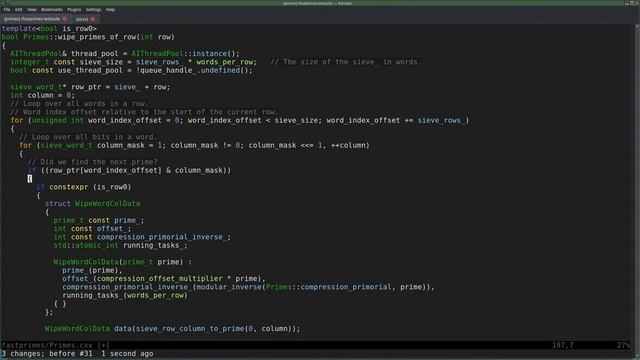Click 'prime_t const prime_;' member

(x=99, y=220)
